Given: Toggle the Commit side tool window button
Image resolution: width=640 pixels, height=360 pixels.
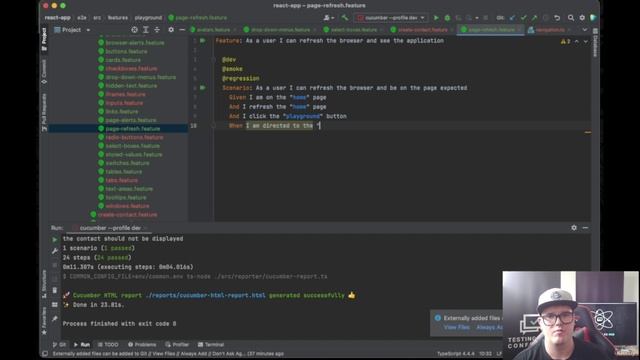Looking at the screenshot, I should pyautogui.click(x=44, y=72).
